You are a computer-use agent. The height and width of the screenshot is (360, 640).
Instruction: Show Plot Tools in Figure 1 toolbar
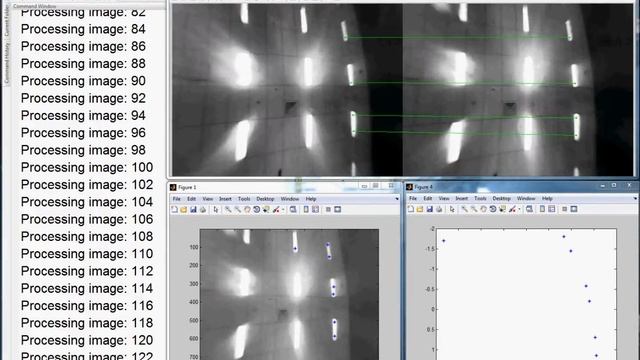[x=338, y=209]
